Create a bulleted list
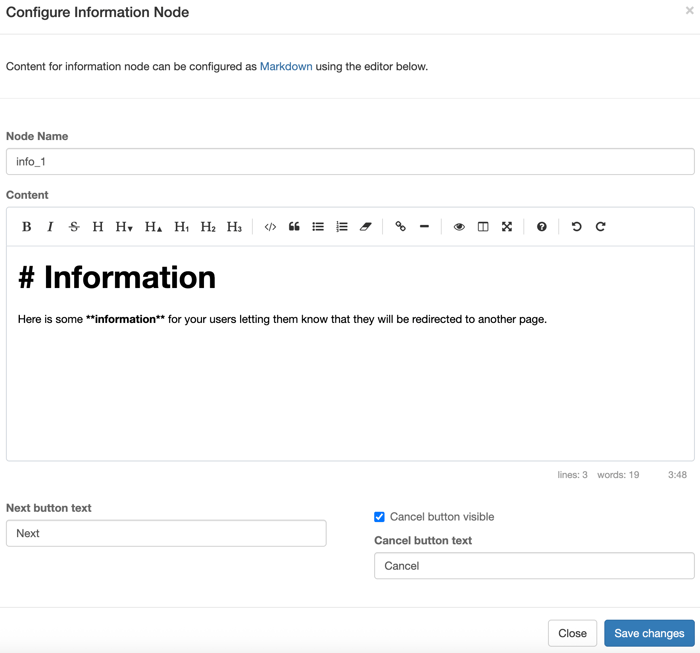Screen dimensions: 700x653 (318, 227)
